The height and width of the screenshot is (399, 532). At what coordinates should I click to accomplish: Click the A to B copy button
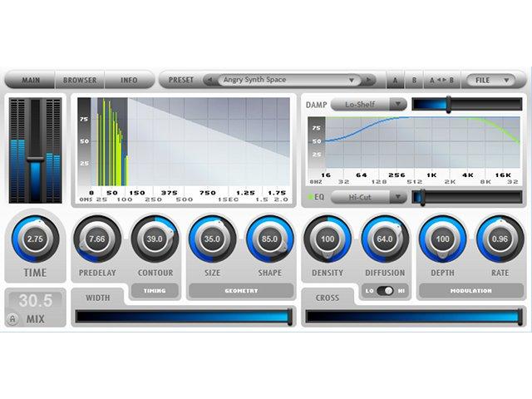tap(441, 81)
